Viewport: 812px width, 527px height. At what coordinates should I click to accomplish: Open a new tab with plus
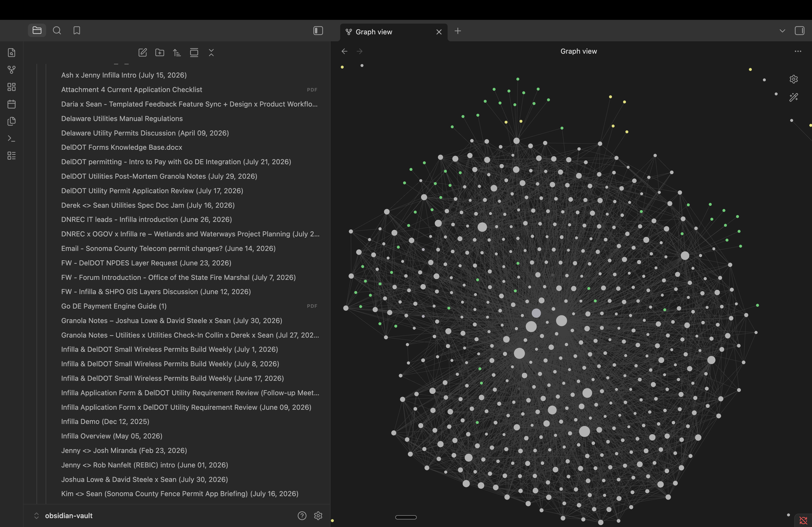point(458,31)
